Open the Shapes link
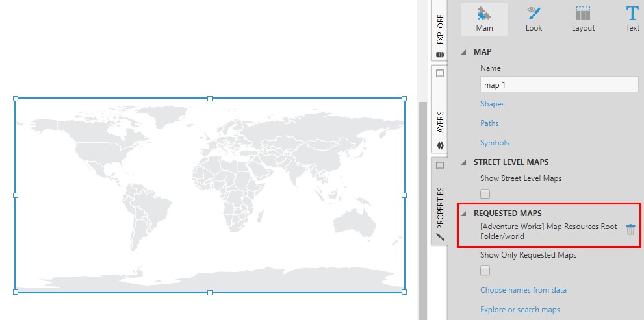 (x=492, y=104)
